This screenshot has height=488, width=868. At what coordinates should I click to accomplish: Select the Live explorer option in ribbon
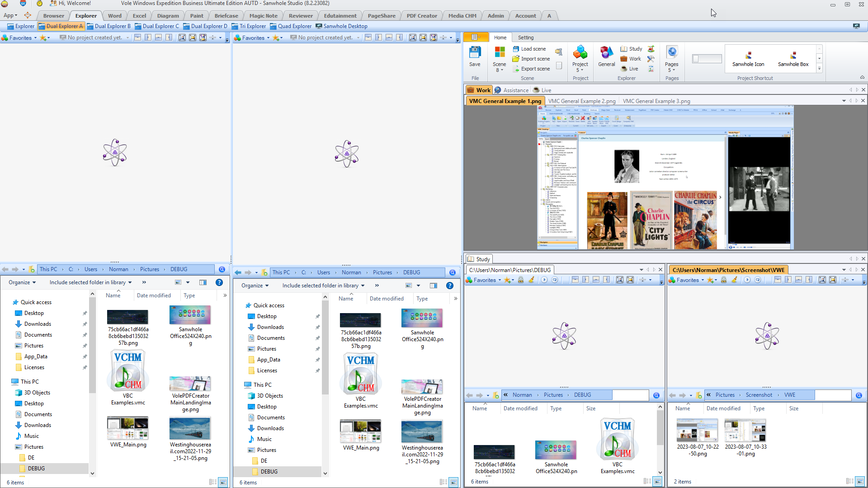[629, 69]
